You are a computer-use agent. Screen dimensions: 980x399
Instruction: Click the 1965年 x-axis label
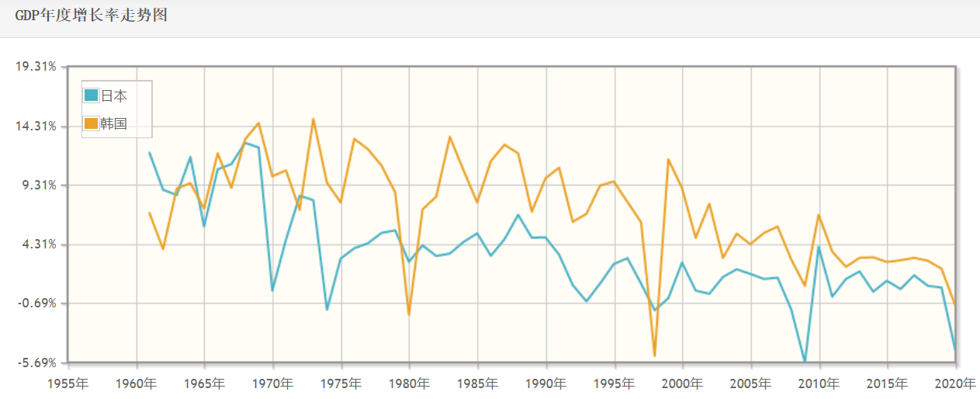205,383
